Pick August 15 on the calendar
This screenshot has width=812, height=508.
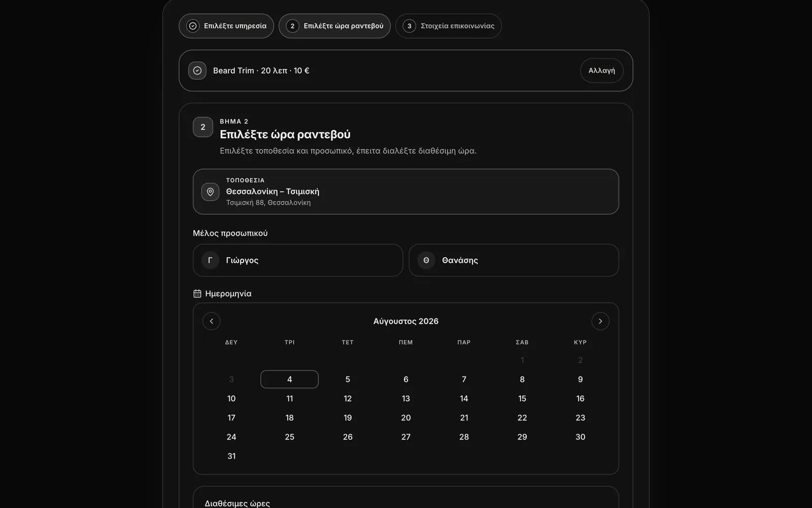[x=522, y=399]
